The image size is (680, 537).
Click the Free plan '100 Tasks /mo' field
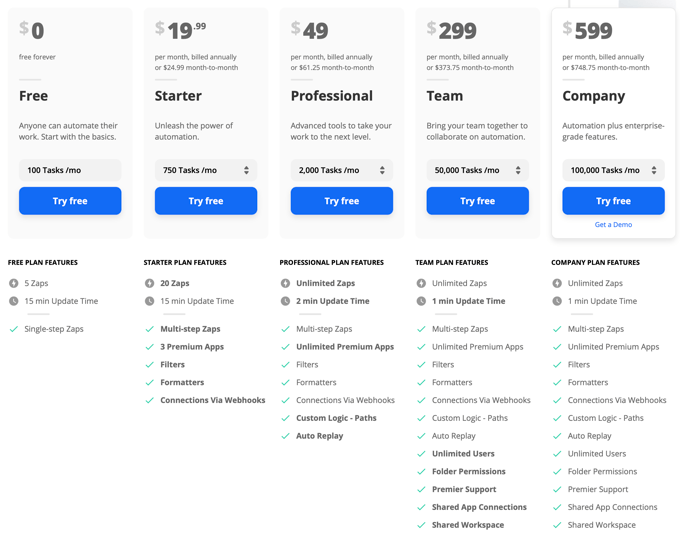click(70, 170)
